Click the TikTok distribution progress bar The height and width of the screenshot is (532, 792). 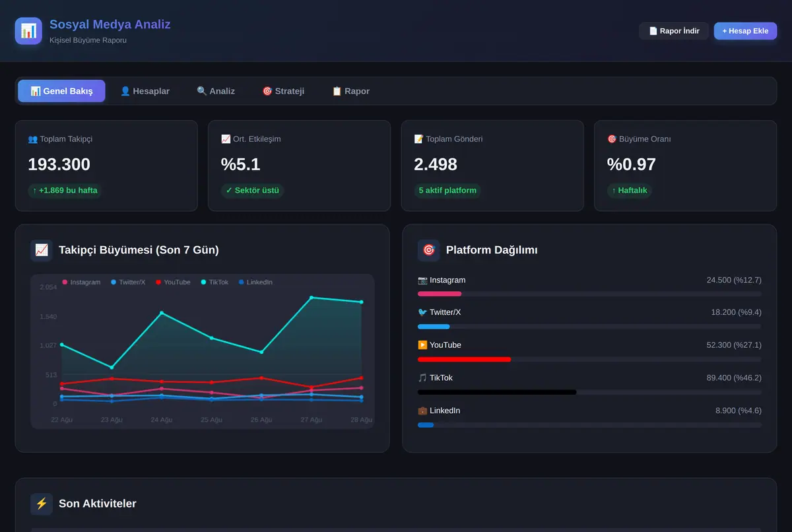[x=589, y=392]
